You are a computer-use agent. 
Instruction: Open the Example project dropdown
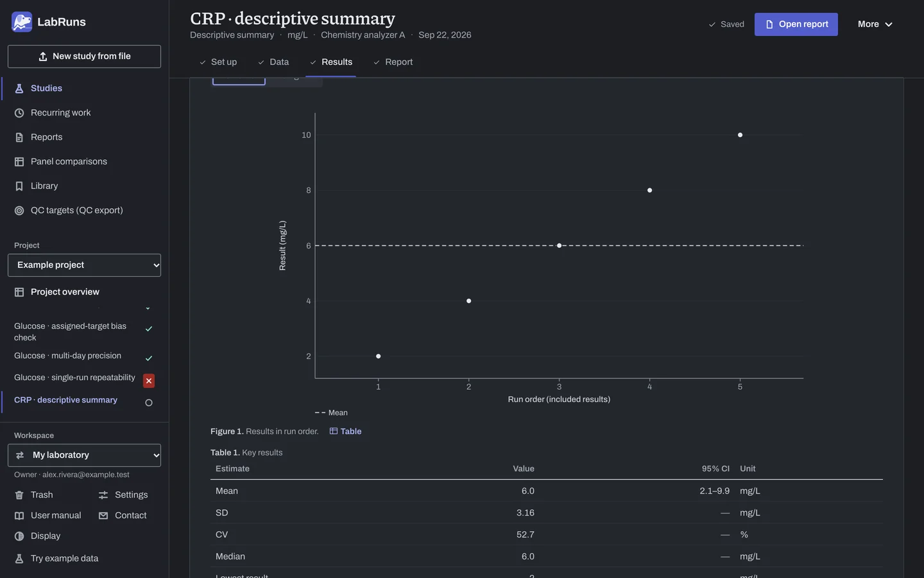(x=84, y=265)
